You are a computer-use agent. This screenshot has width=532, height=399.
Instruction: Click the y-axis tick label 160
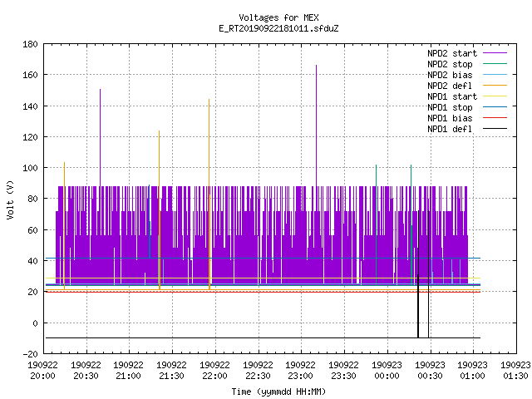pos(30,75)
